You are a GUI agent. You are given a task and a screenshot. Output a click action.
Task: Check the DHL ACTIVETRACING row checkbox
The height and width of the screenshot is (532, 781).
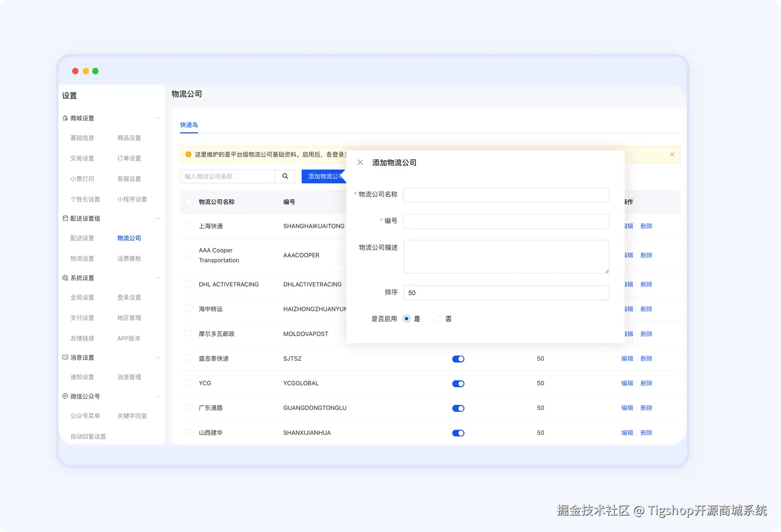coord(188,284)
